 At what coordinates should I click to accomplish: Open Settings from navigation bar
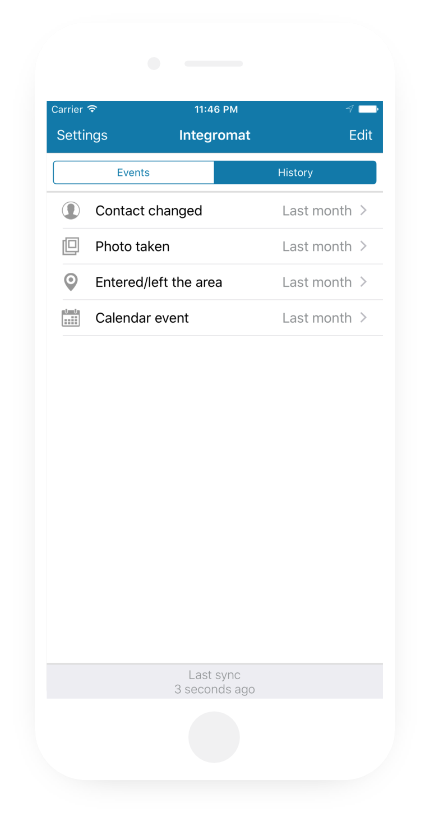(82, 135)
